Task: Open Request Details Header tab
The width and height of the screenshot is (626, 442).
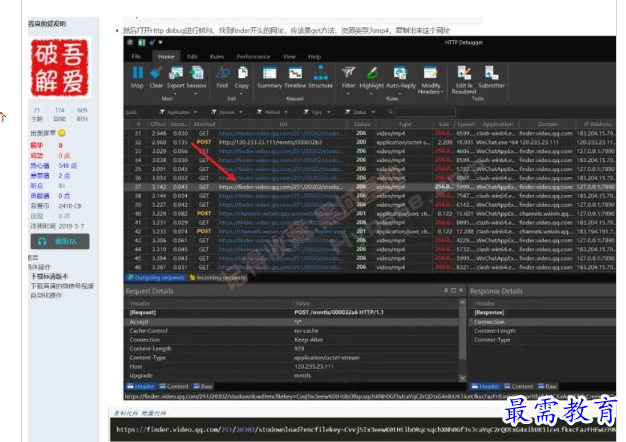Action: coord(141,387)
